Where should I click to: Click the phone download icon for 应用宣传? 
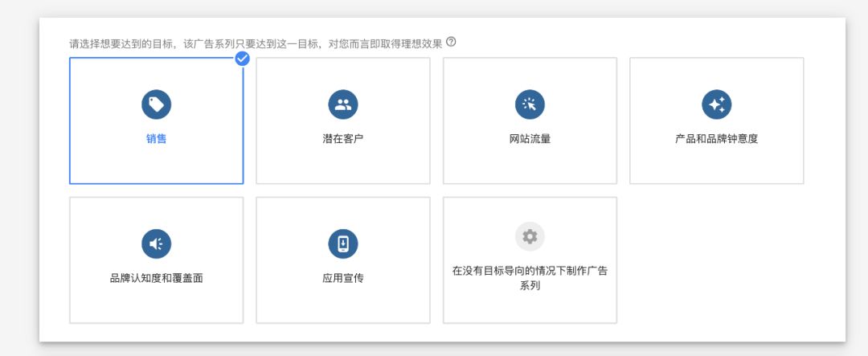[342, 244]
